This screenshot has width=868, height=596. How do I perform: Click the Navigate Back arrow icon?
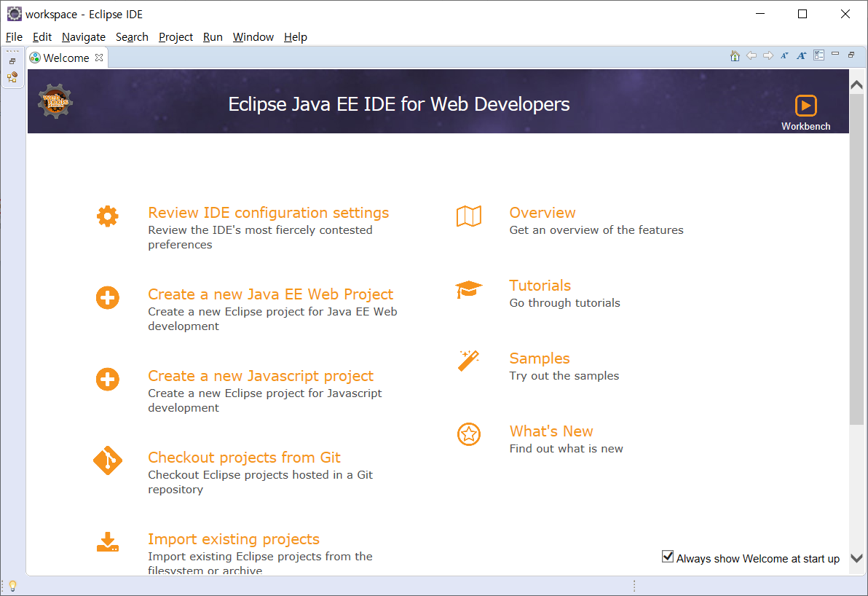pyautogui.click(x=751, y=55)
